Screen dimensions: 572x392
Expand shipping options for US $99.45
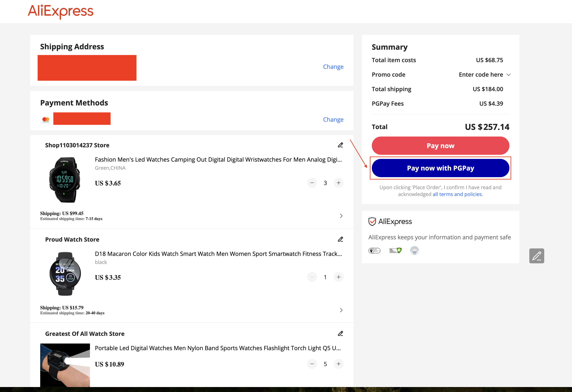click(x=341, y=216)
